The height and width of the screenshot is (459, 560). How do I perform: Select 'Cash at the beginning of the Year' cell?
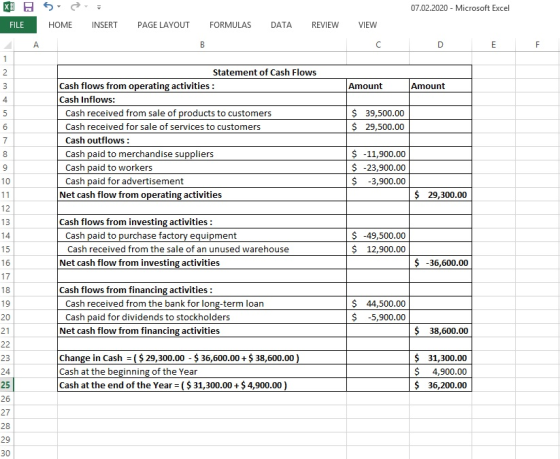tap(202, 371)
